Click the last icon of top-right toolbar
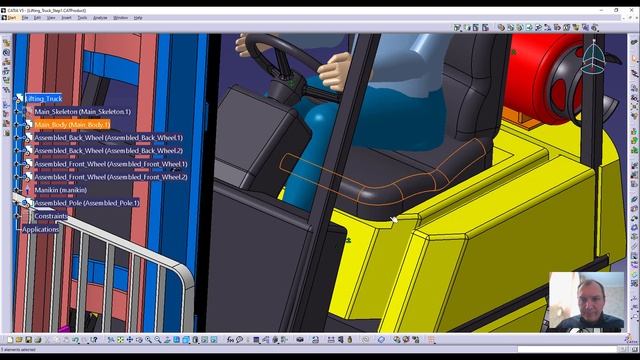The width and height of the screenshot is (640, 360). pos(595,27)
